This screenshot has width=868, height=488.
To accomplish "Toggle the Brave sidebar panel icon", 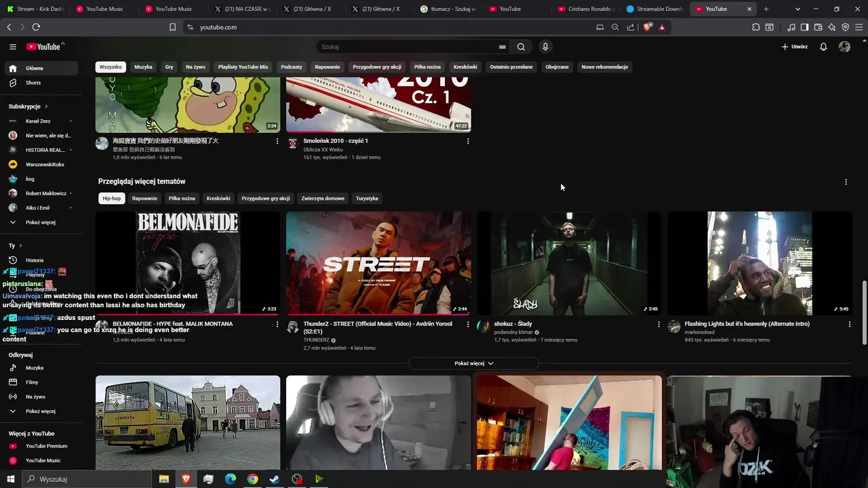I will pyautogui.click(x=804, y=27).
